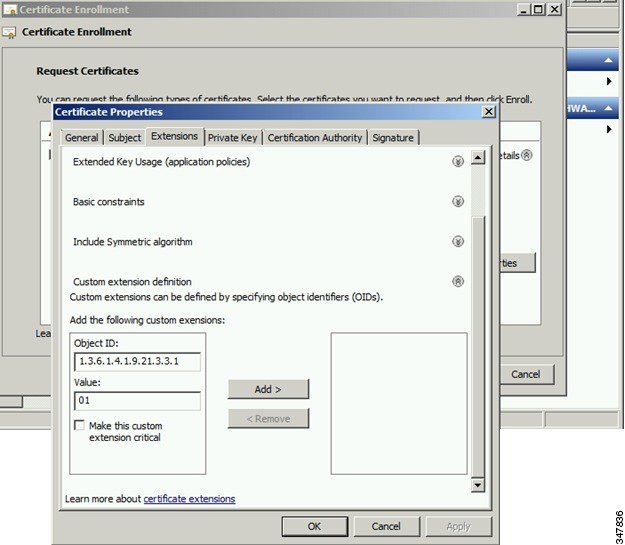Collapse Custom extension definition section

pos(458,281)
